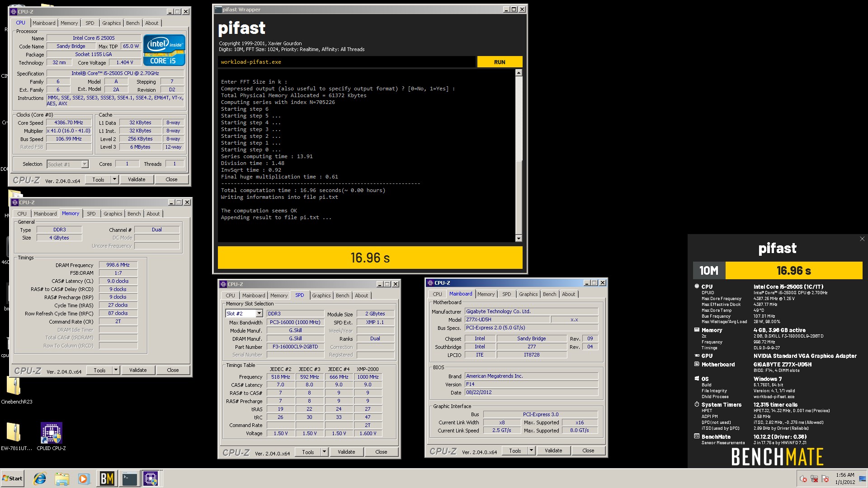
Task: Click the Start button
Action: (x=12, y=479)
